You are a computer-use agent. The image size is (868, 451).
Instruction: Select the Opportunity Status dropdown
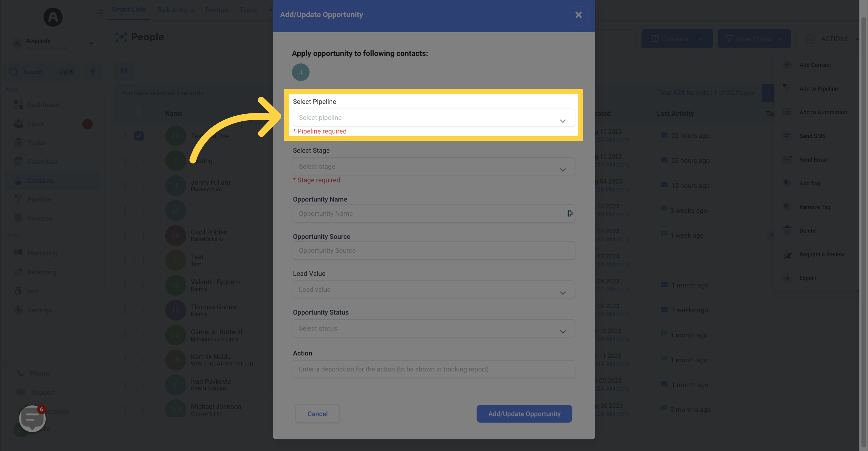point(433,328)
